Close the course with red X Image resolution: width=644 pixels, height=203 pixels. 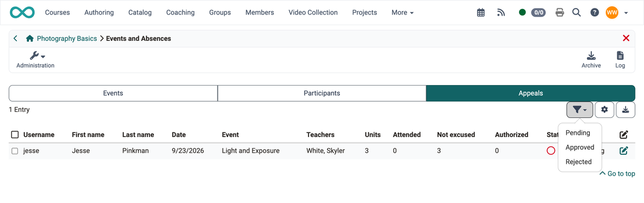[626, 38]
